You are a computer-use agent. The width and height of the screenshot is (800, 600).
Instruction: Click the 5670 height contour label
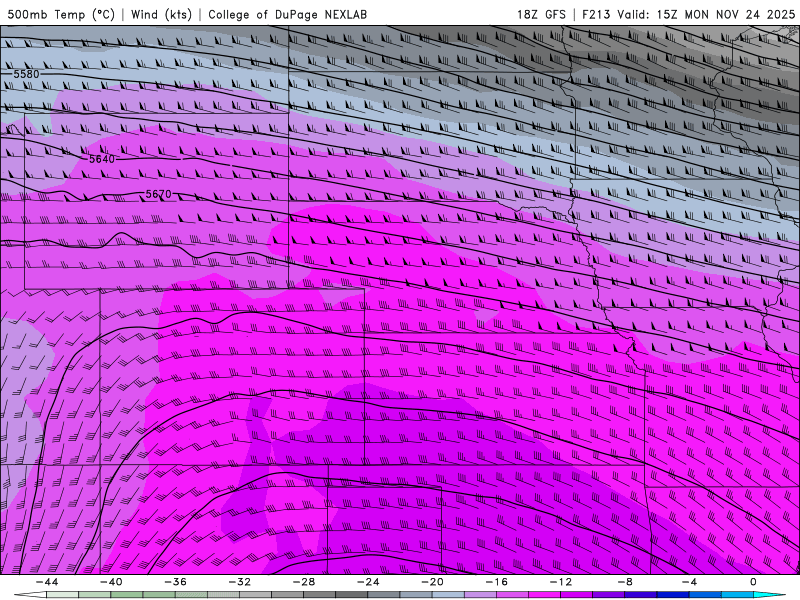coord(159,194)
